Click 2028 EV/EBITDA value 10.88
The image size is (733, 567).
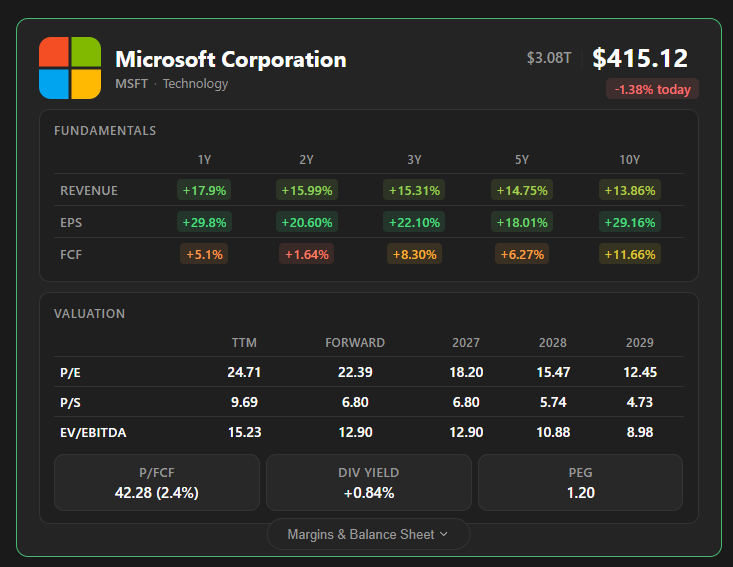(553, 432)
